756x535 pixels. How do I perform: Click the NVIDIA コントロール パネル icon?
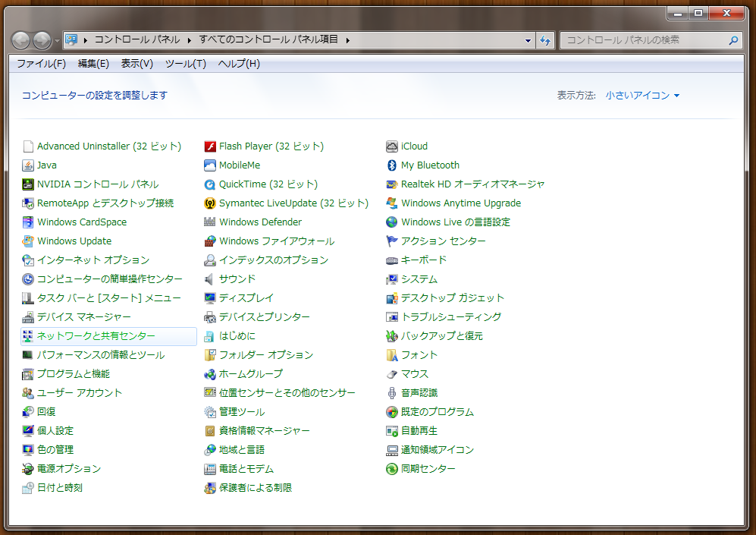tap(28, 184)
